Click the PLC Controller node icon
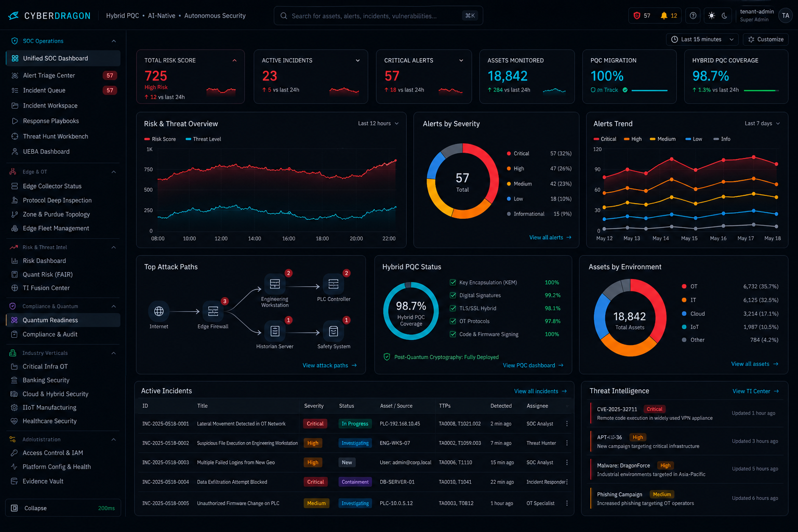 [334, 284]
